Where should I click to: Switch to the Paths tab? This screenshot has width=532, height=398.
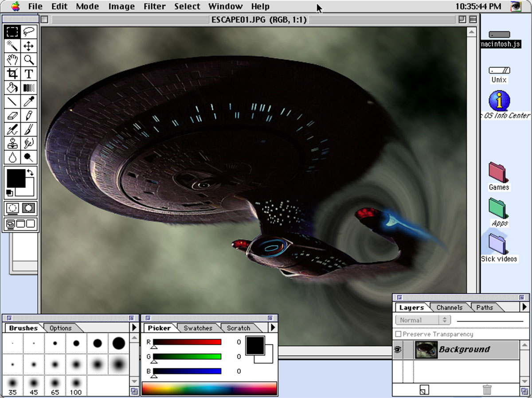tap(485, 307)
